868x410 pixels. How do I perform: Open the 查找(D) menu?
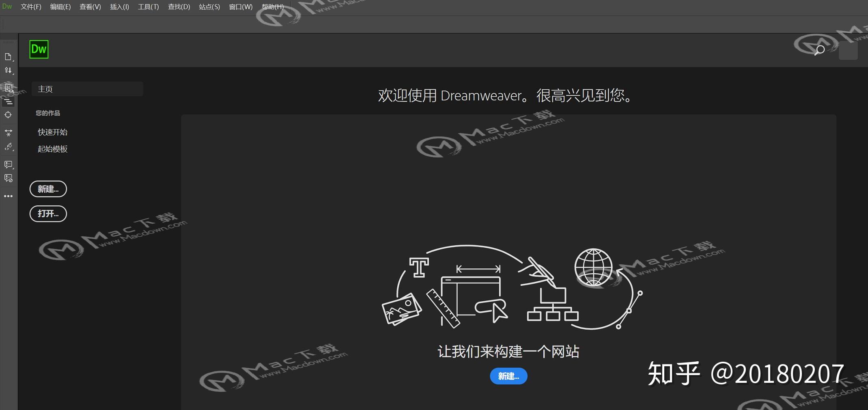179,7
